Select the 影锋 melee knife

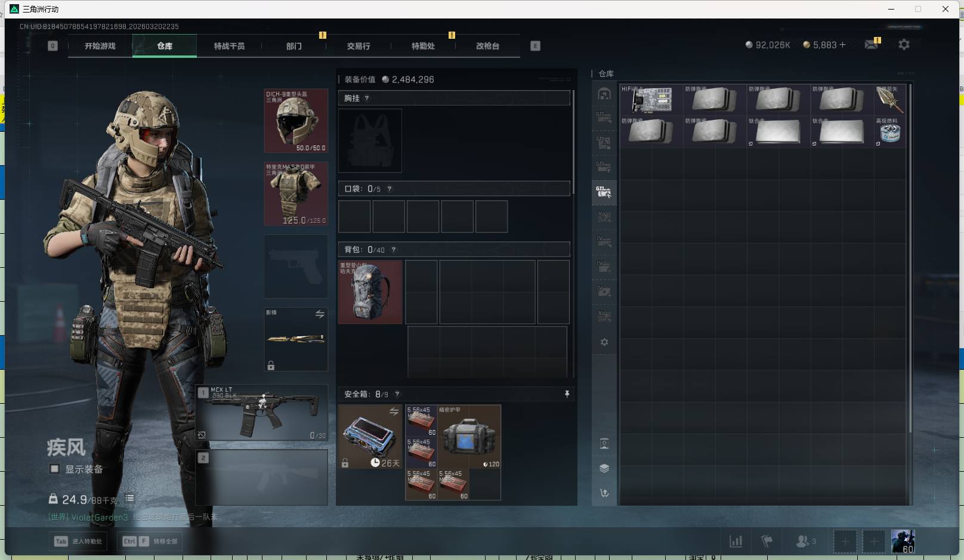(296, 339)
